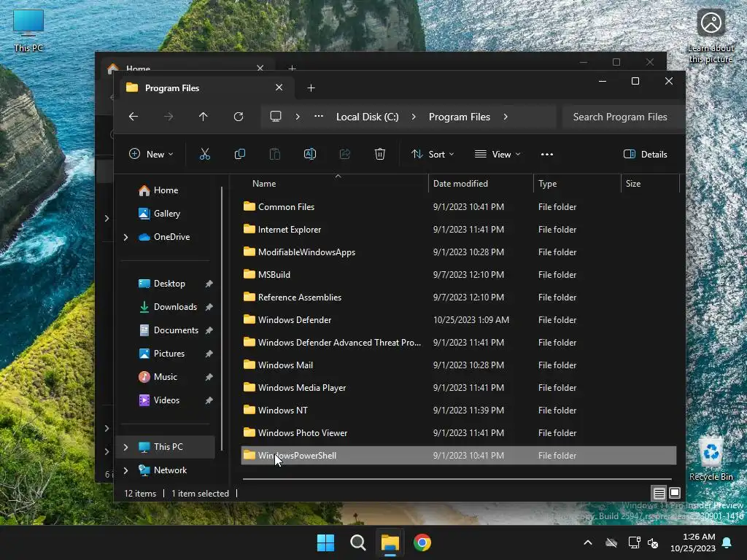Screen dimensions: 747x560
Task: Select the Common Files folder
Action: [460, 207]
